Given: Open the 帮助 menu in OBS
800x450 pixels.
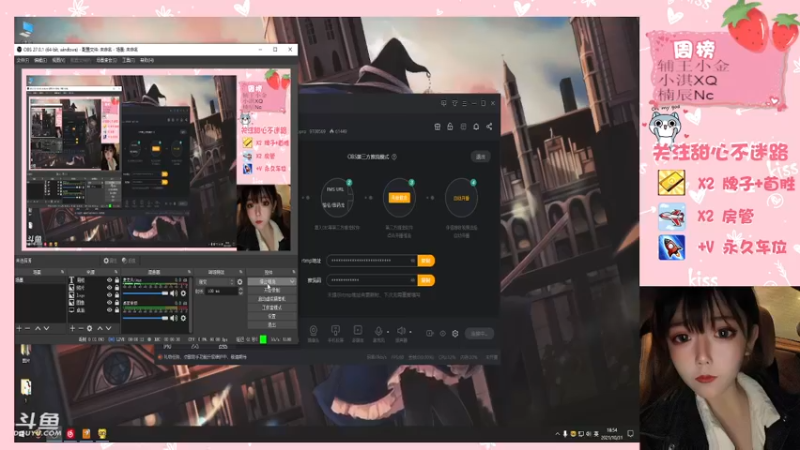Looking at the screenshot, I should tap(147, 60).
